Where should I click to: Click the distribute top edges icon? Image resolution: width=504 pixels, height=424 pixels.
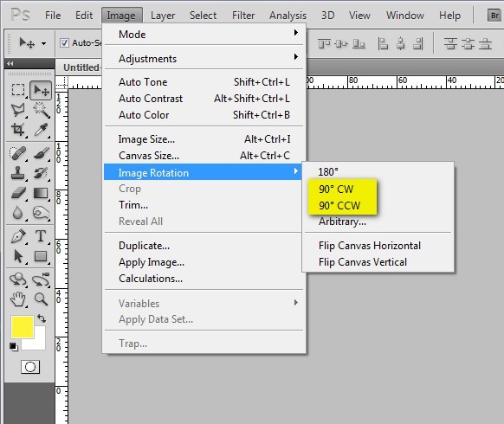click(450, 43)
